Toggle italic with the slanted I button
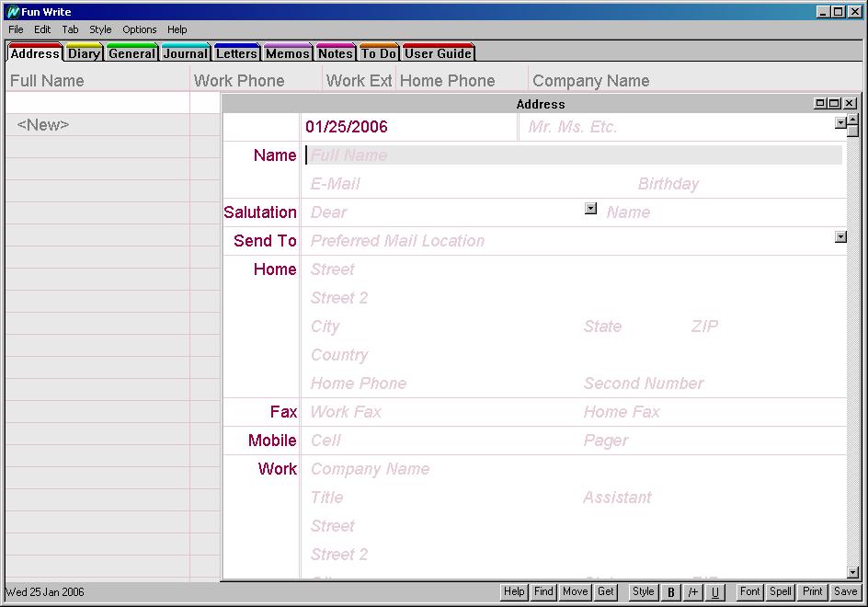Image resolution: width=868 pixels, height=607 pixels. [693, 592]
